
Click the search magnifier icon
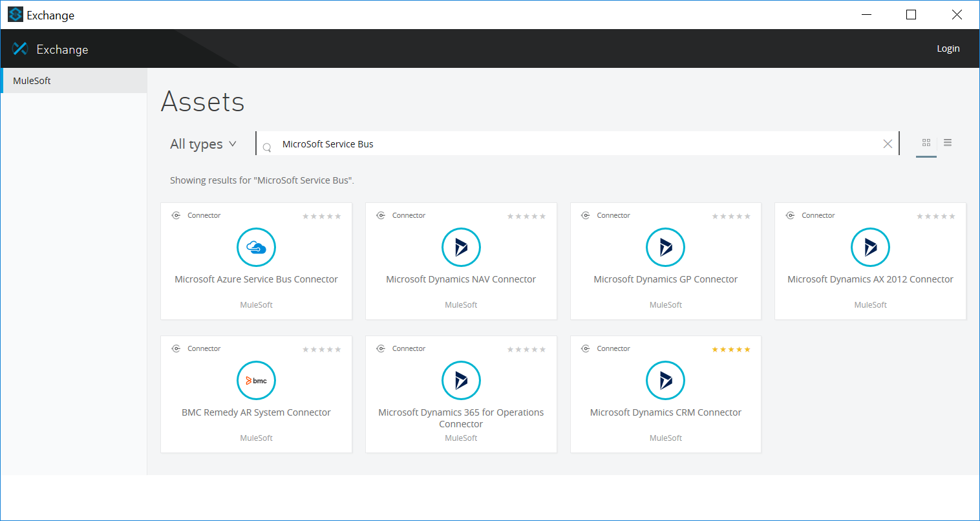pos(267,147)
